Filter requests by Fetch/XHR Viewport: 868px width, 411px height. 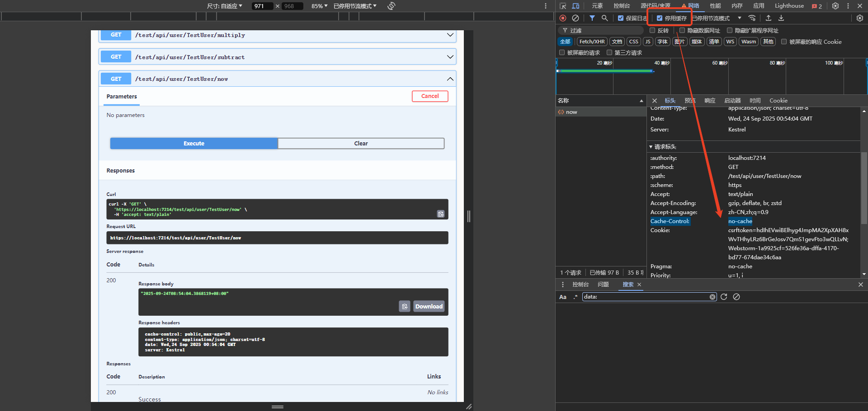(x=592, y=42)
